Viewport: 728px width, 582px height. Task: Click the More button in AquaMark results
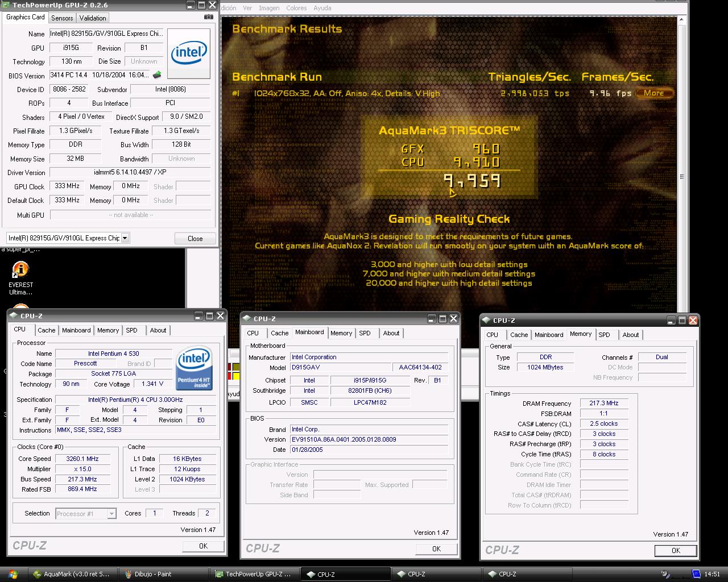pos(654,93)
